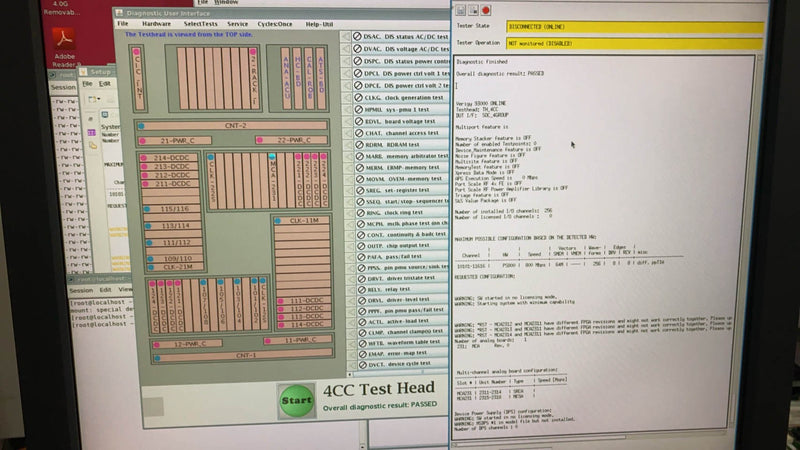Screen dimensions: 800x450
Task: Select the CNT-2 board in testhead diagram
Action: [x=232, y=126]
